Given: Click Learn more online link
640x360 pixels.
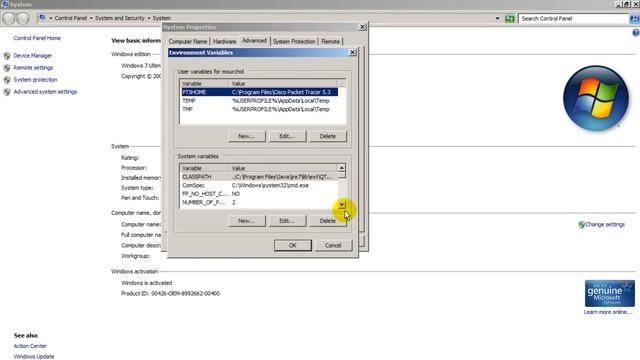Looking at the screenshot, I should point(607,312).
